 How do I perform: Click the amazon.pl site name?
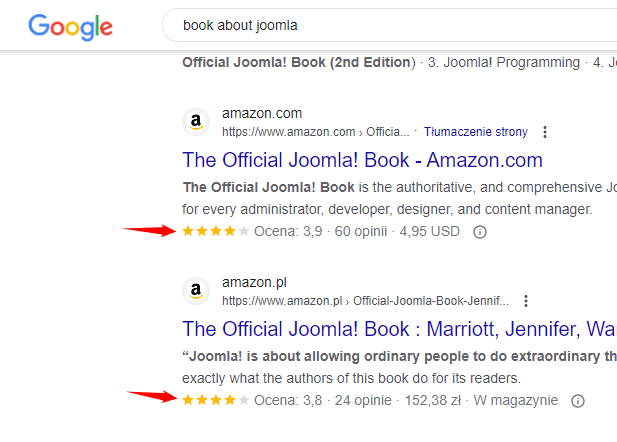(x=256, y=283)
